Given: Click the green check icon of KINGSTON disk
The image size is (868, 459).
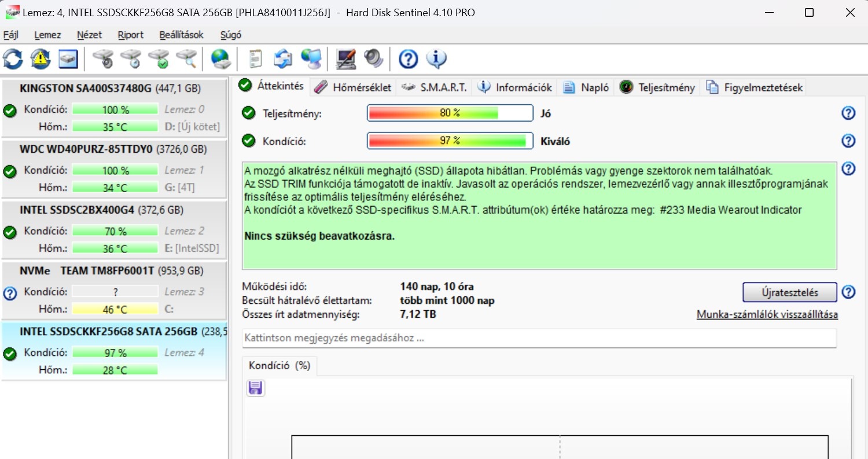Looking at the screenshot, I should coord(10,111).
